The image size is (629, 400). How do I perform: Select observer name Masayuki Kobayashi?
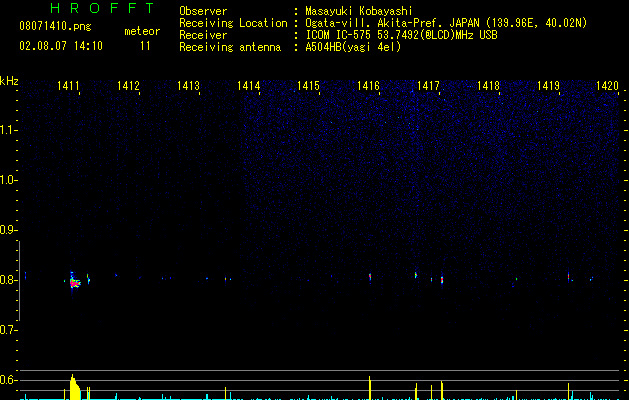click(359, 11)
